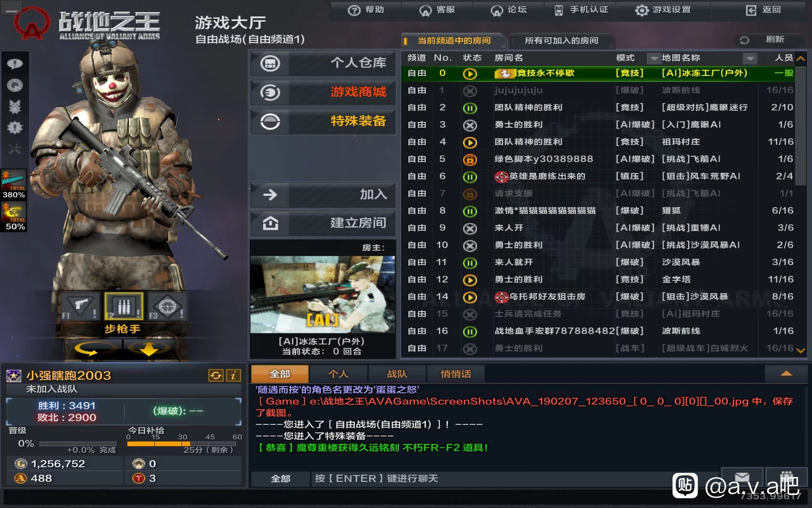Open 个人仓库 personal inventory
The height and width of the screenshot is (508, 812).
pos(323,63)
